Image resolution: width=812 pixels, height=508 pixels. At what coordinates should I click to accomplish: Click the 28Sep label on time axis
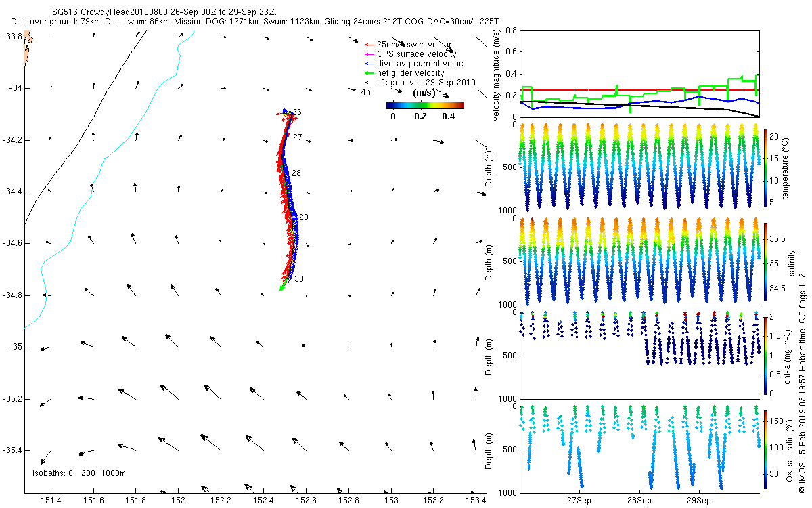[x=638, y=501]
